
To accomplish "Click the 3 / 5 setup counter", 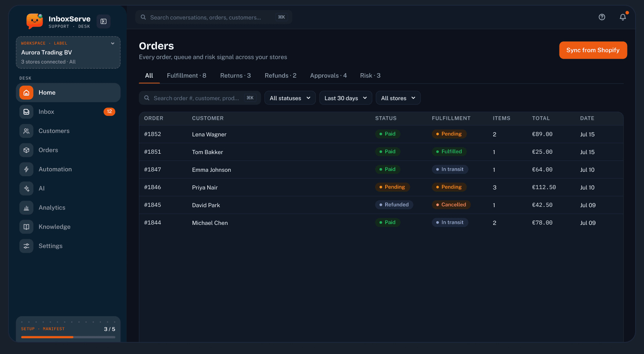I will click(x=109, y=329).
